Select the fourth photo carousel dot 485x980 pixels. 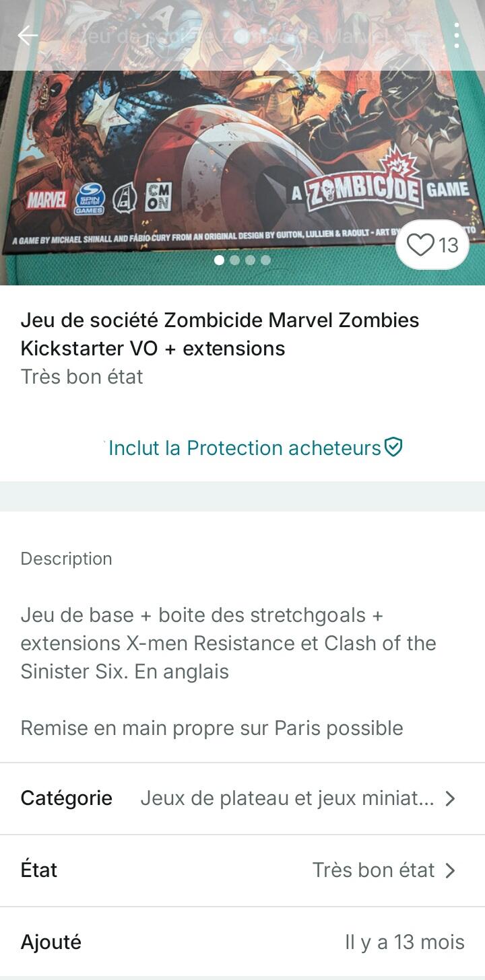point(265,260)
